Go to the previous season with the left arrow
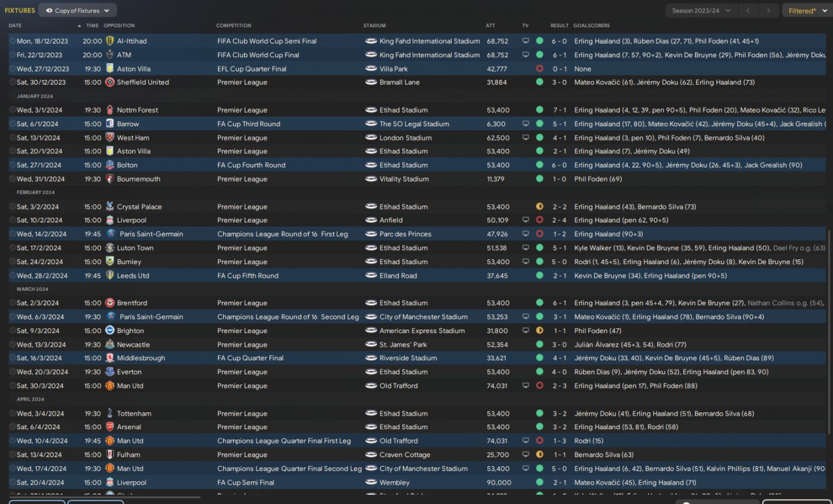The height and width of the screenshot is (504, 833). 750,10
